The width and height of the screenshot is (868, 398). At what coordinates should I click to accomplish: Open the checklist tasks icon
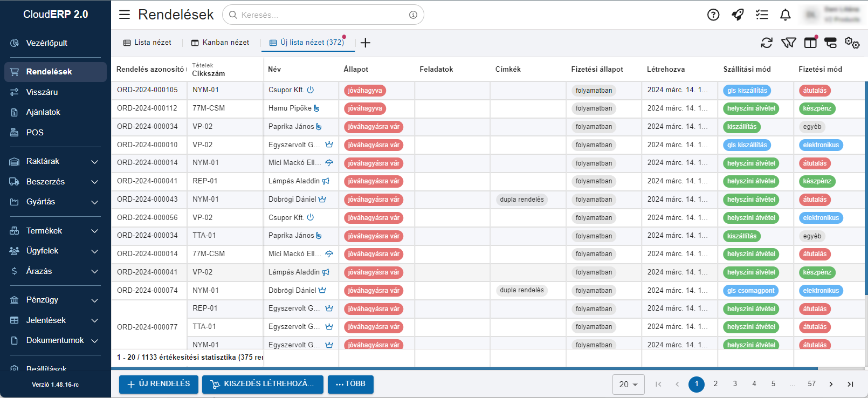(x=762, y=15)
